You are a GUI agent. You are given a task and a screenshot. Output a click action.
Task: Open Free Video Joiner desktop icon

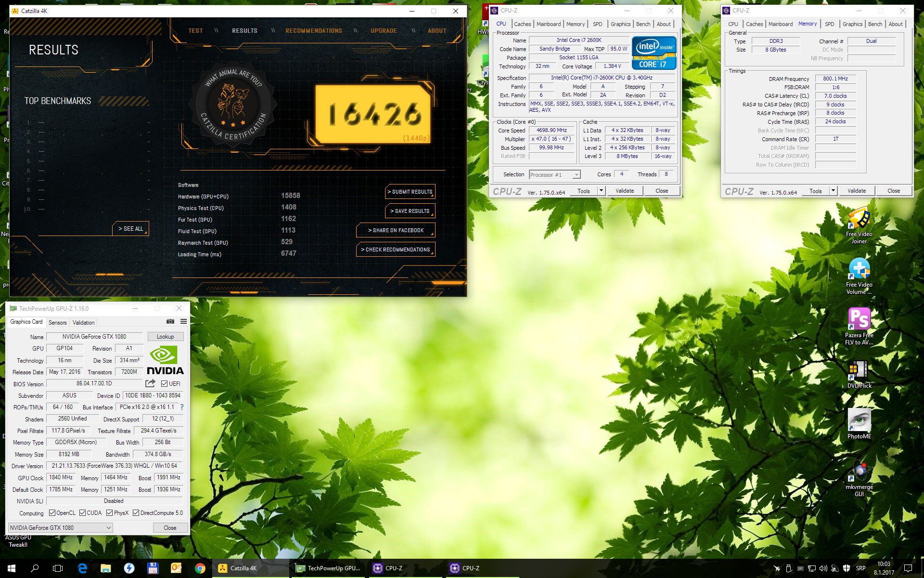[x=859, y=225]
